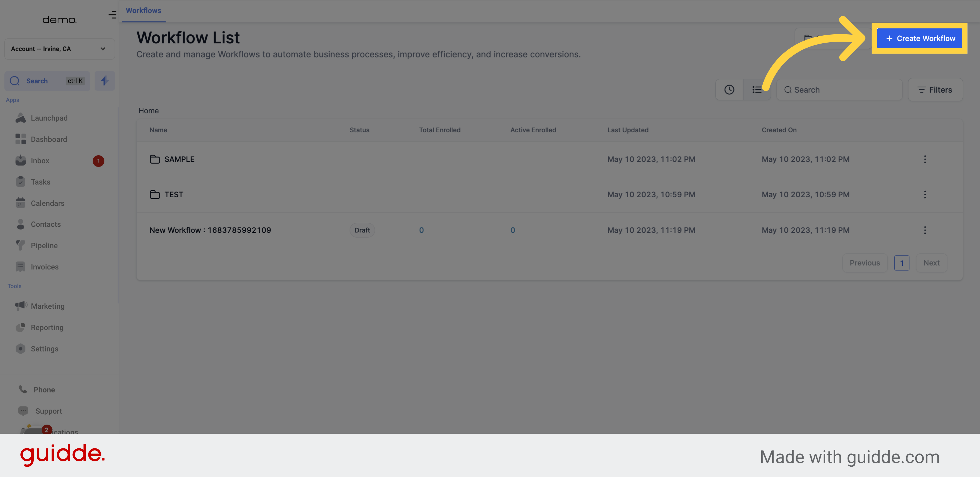Expand the Account -- Irvine, CA dropdown
The width and height of the screenshot is (980, 477).
point(59,49)
